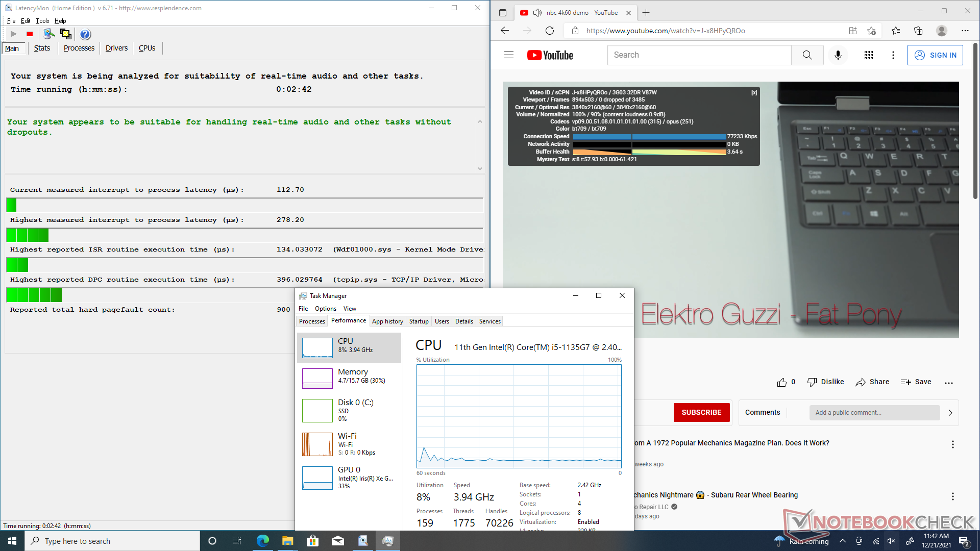Close stats for nerds overlay
The image size is (980, 551).
point(754,93)
